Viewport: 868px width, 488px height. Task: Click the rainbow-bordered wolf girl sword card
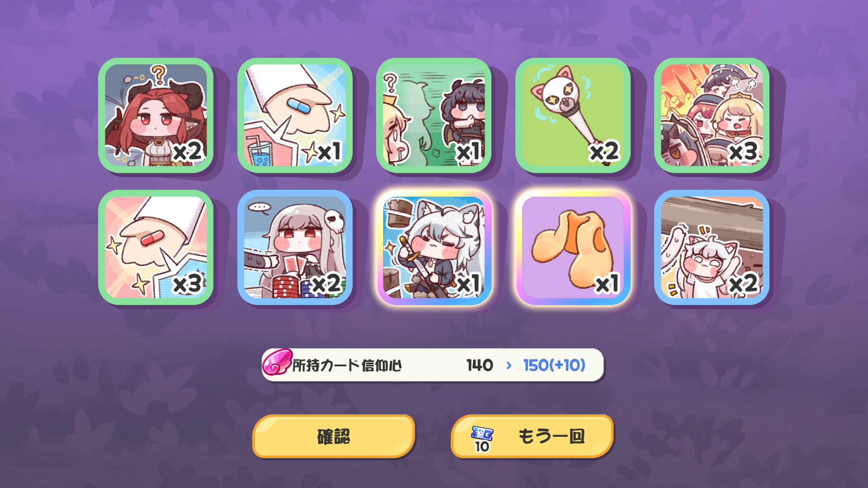point(434,247)
